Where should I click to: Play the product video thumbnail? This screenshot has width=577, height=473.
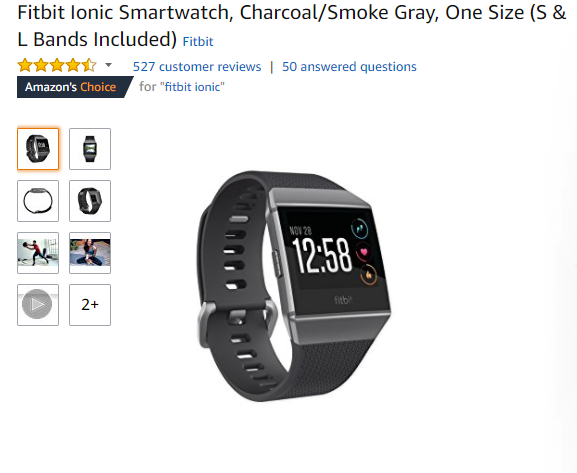(x=38, y=305)
